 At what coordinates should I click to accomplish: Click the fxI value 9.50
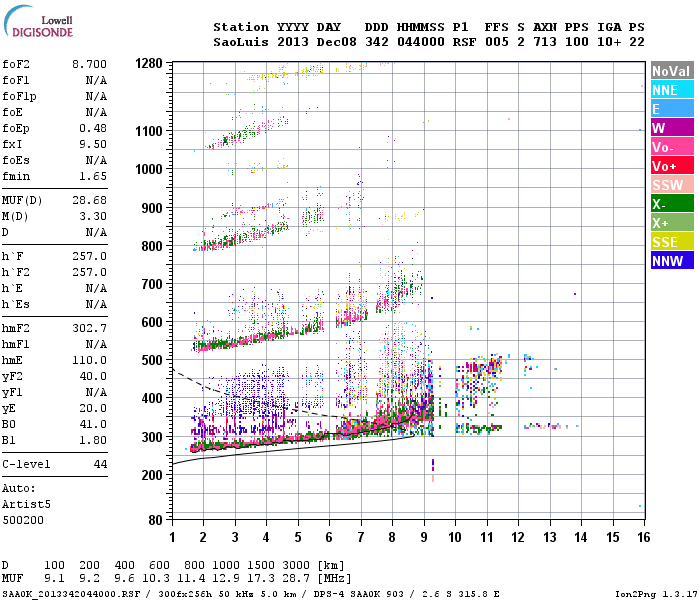93,144
